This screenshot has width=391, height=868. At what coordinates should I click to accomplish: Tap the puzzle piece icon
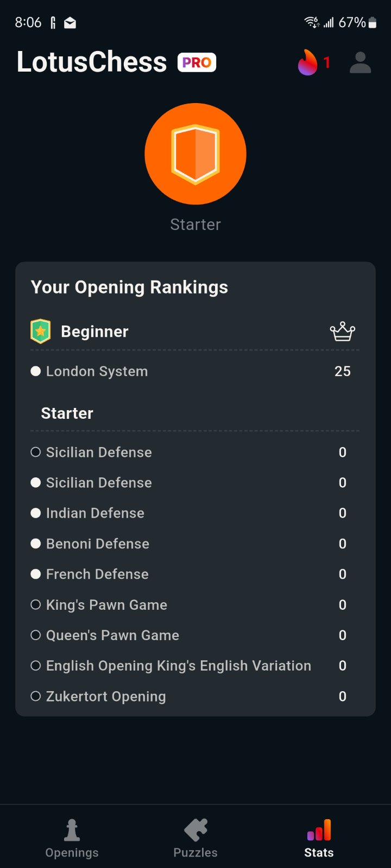[195, 829]
